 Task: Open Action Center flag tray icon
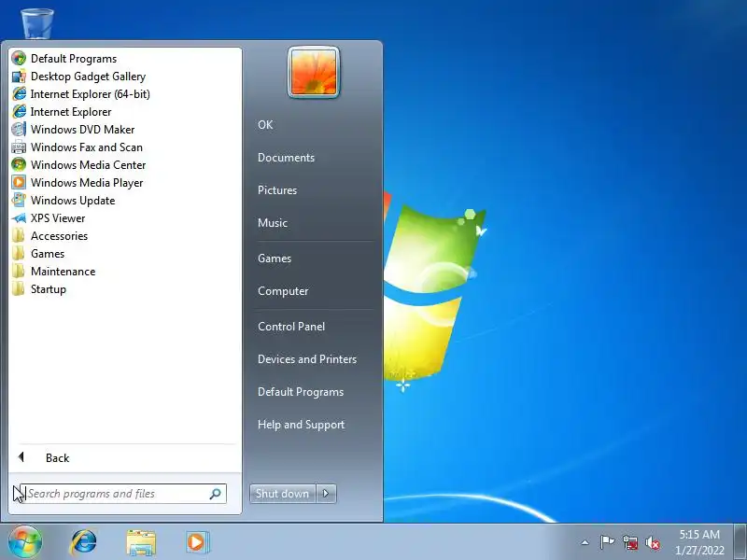608,542
